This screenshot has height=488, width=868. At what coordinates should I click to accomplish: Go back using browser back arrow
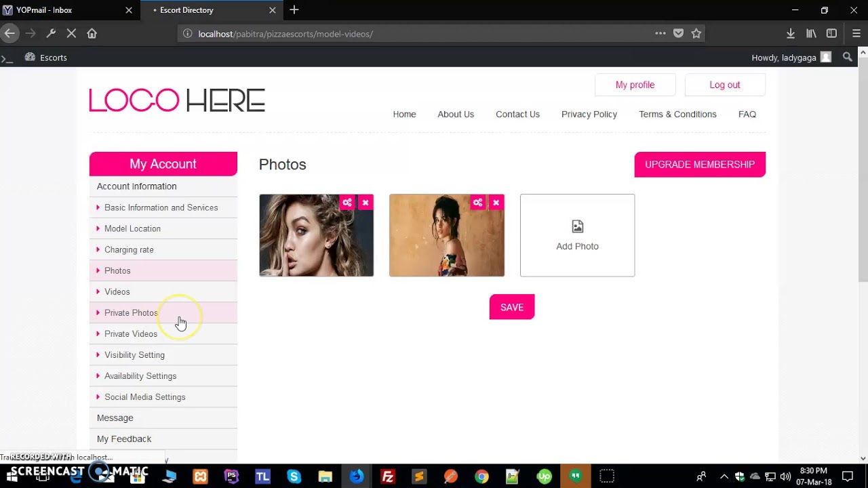coord(9,33)
